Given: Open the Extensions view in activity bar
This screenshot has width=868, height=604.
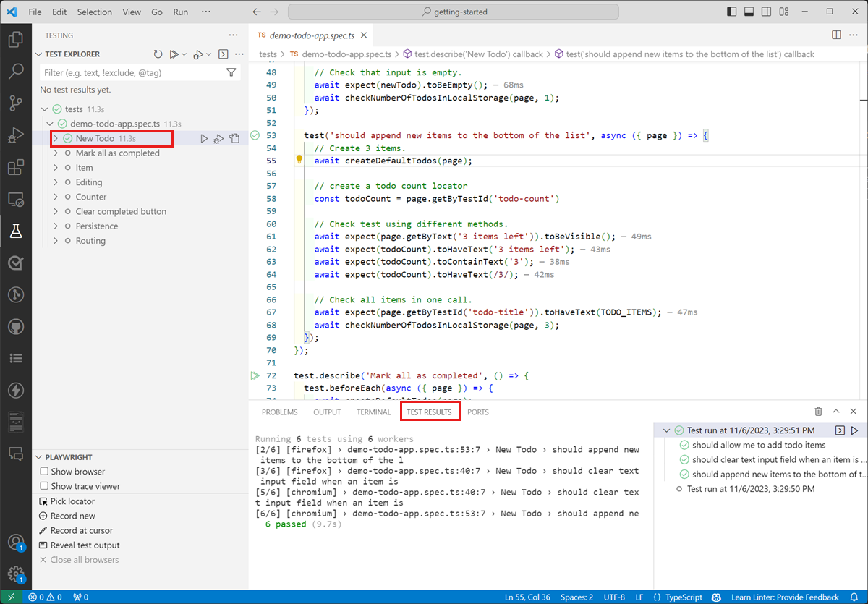Looking at the screenshot, I should pyautogui.click(x=16, y=168).
